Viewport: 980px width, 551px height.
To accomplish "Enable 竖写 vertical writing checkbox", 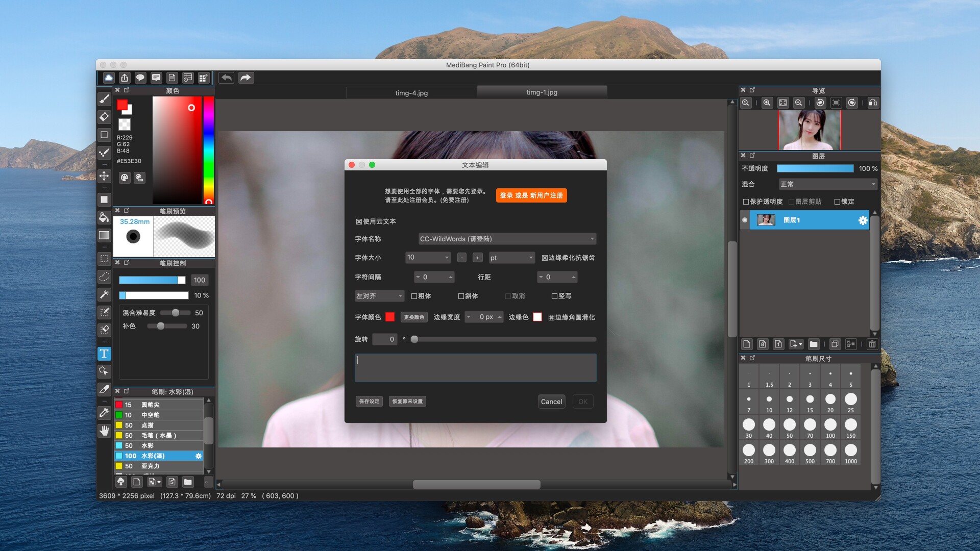I will pyautogui.click(x=554, y=296).
